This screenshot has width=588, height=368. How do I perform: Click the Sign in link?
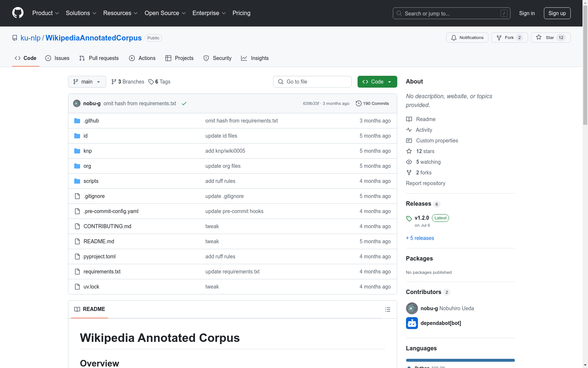[527, 13]
